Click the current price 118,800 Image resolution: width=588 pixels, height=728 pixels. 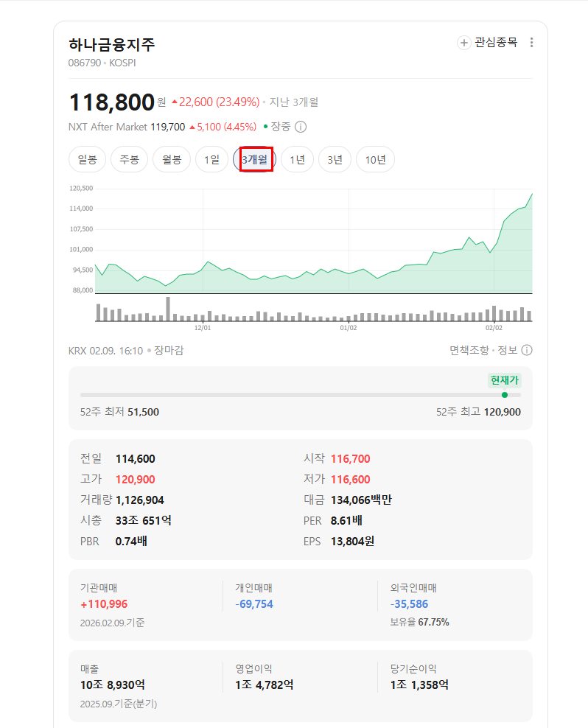[111, 102]
